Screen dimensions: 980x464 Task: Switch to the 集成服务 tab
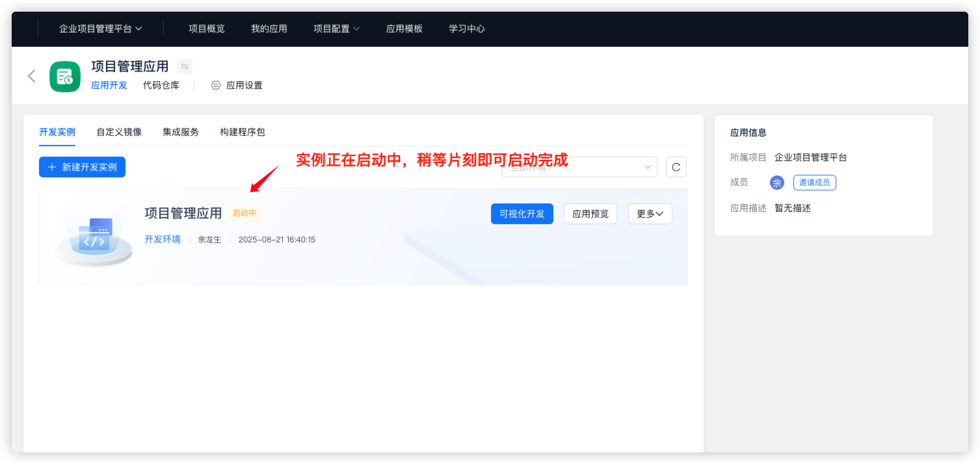(181, 132)
